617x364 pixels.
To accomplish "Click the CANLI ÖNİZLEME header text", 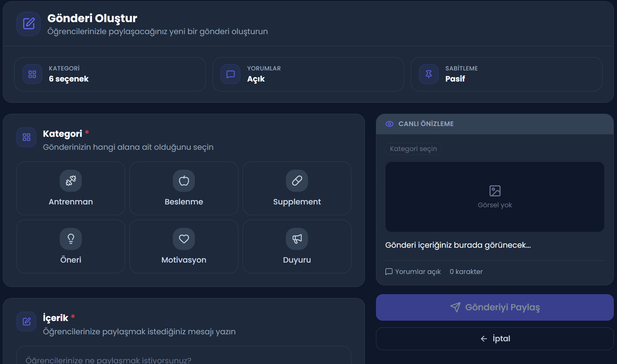I will click(x=426, y=124).
